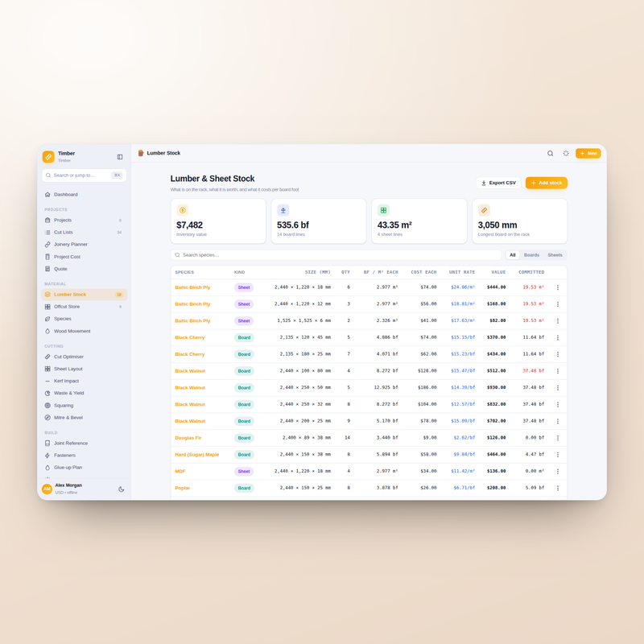This screenshot has width=644, height=644.
Task: Open row menu for Poplar
Action: tap(558, 488)
